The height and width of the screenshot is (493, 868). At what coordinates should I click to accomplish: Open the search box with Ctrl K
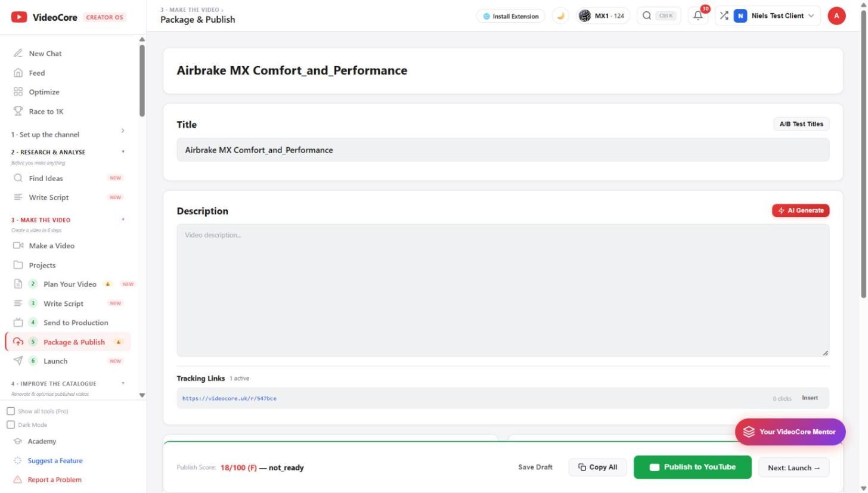[x=659, y=16]
